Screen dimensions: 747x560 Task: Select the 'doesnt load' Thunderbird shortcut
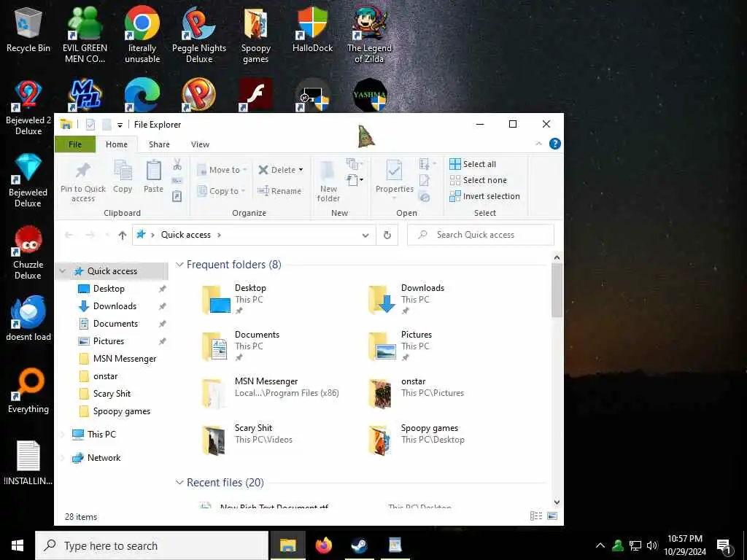click(x=28, y=318)
